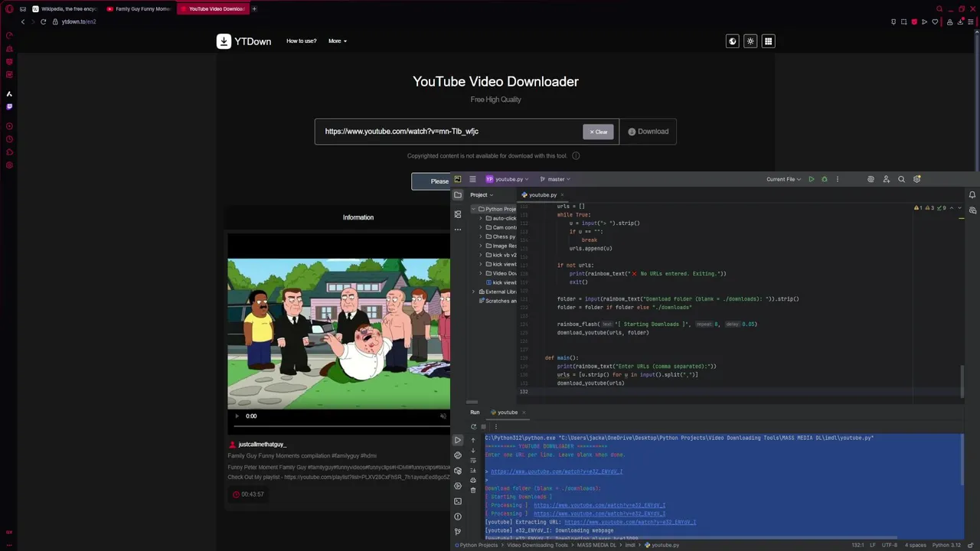This screenshot has width=980, height=551.
Task: Open the More dropdown on YTDown
Action: tap(338, 41)
